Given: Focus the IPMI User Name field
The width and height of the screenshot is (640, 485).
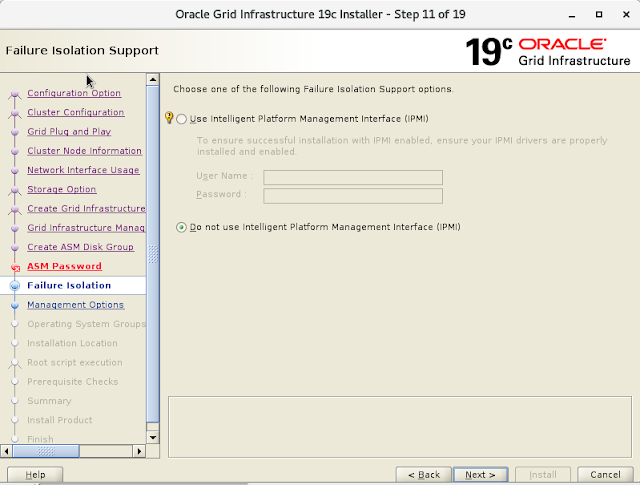Looking at the screenshot, I should coord(353,177).
